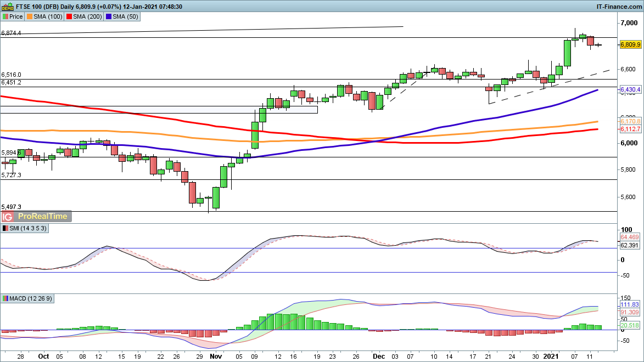Click the yellow 6,809.9 current price tag
This screenshot has height=362, width=644.
(631, 44)
